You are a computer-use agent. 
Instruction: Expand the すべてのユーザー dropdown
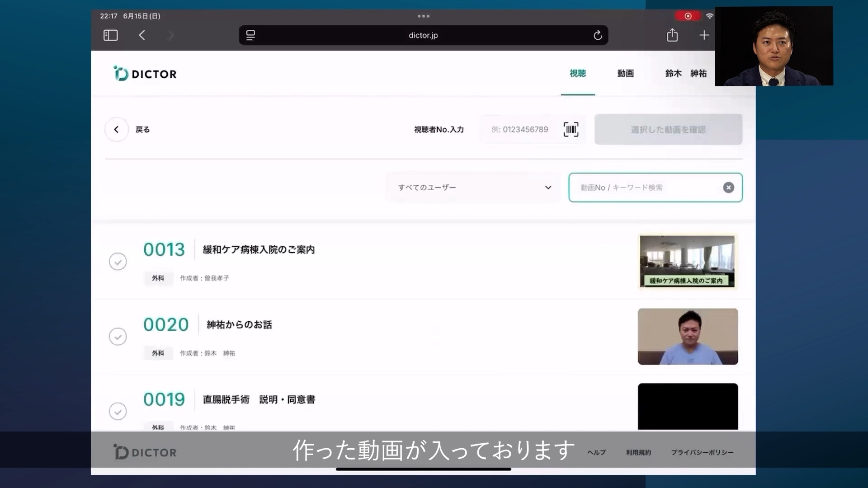[x=472, y=188]
